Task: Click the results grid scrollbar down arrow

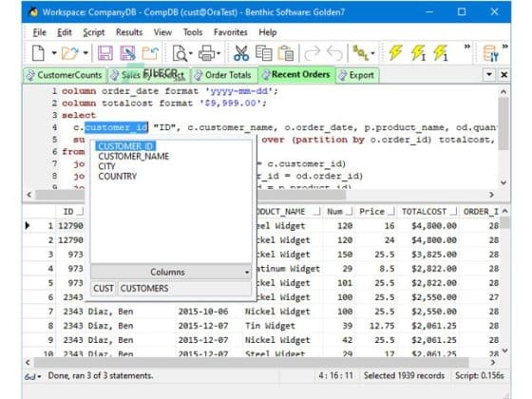Action: [504, 351]
